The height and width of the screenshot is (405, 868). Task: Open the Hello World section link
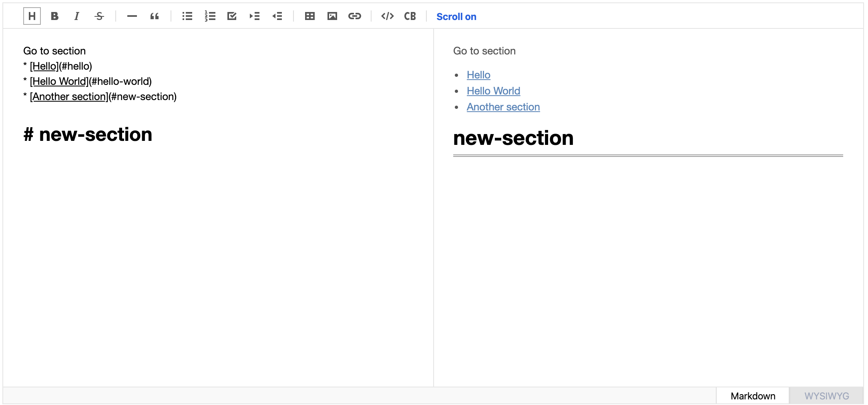click(x=493, y=91)
